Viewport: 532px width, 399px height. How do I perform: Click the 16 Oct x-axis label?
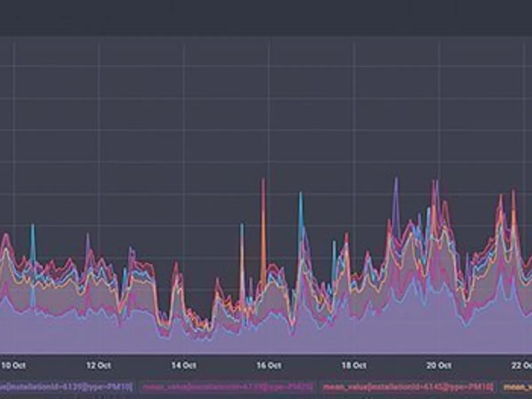pyautogui.click(x=269, y=366)
